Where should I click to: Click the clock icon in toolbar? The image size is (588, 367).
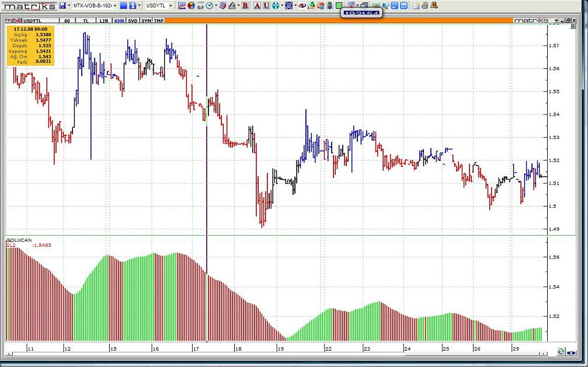click(x=209, y=5)
